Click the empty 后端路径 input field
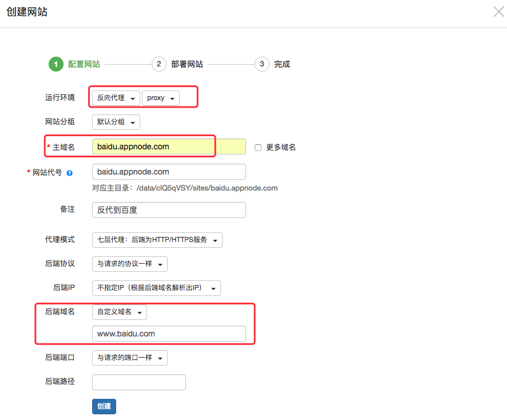 [139, 382]
